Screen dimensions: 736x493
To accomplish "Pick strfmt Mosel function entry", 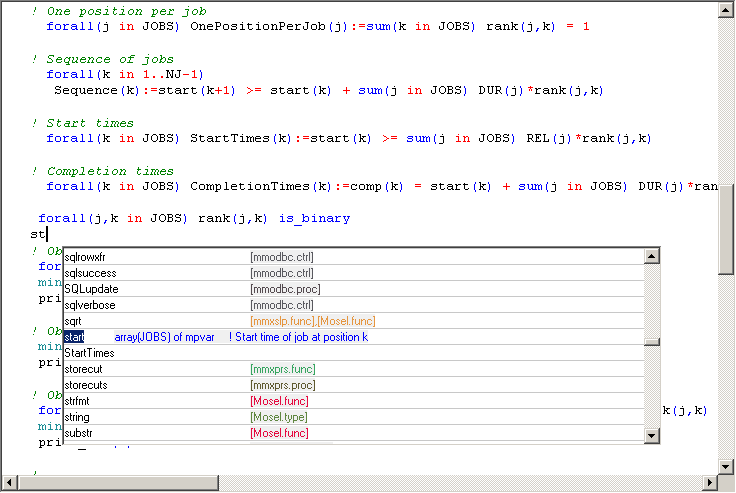I will (78, 401).
